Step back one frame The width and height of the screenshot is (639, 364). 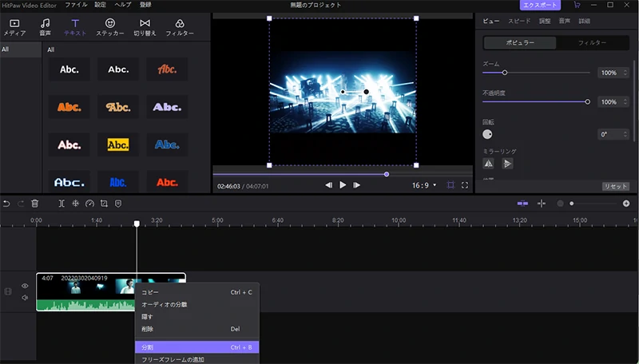tap(328, 185)
